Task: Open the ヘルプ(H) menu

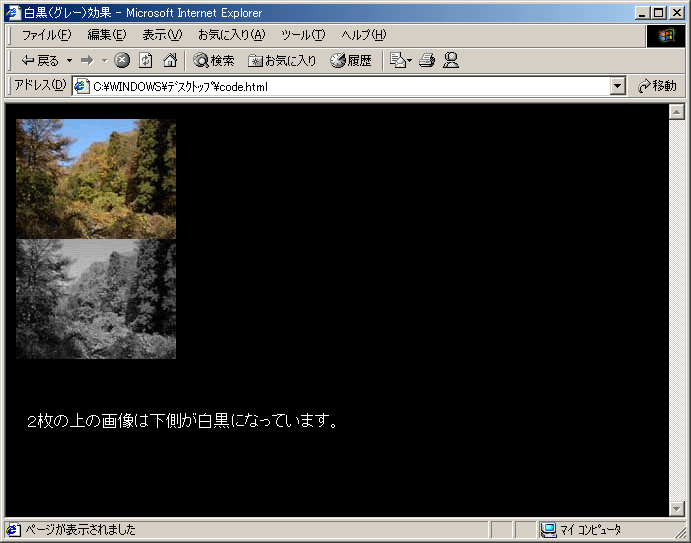Action: tap(364, 35)
